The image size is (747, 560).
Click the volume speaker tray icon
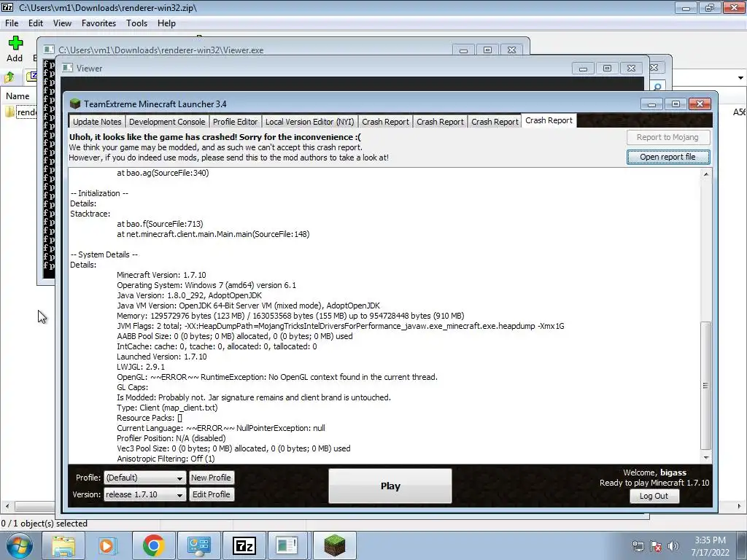click(x=673, y=546)
